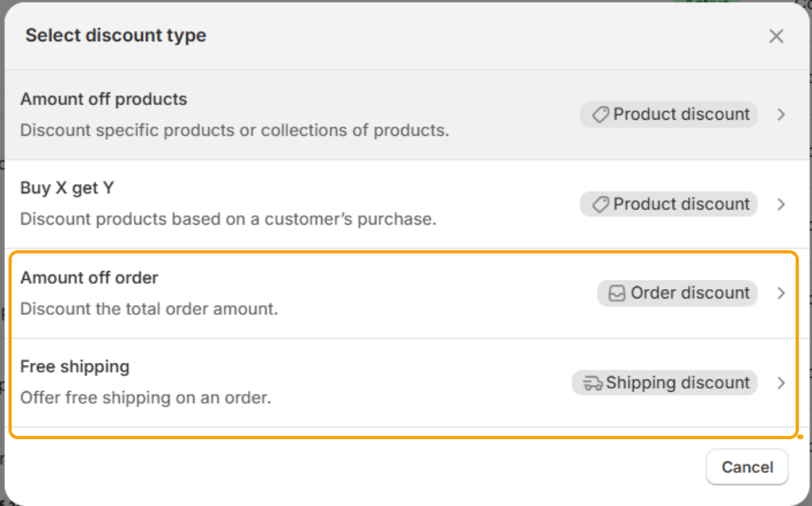Expand Amount off products using its chevron
Screen dimensions: 812x506
coord(781,115)
